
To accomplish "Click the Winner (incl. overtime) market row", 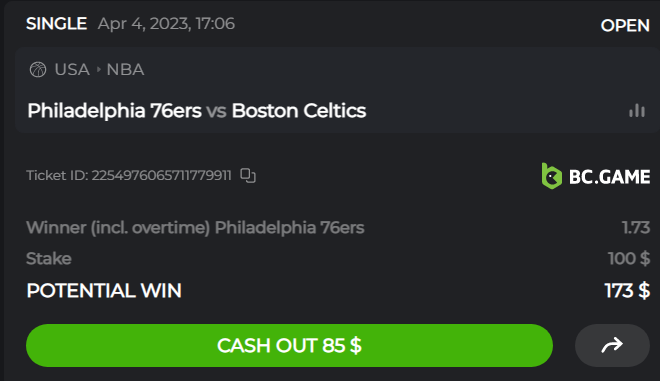I will [x=338, y=228].
